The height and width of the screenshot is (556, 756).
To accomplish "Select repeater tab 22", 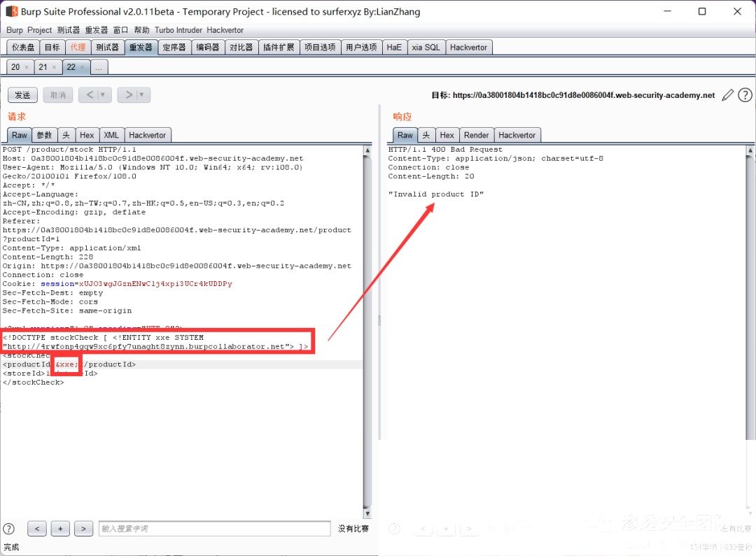I will (x=71, y=67).
